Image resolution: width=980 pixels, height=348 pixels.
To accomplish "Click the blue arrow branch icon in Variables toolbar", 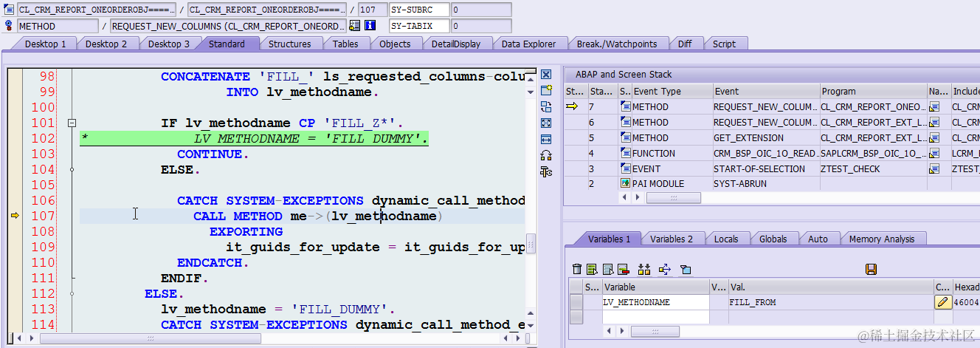I will tap(664, 269).
